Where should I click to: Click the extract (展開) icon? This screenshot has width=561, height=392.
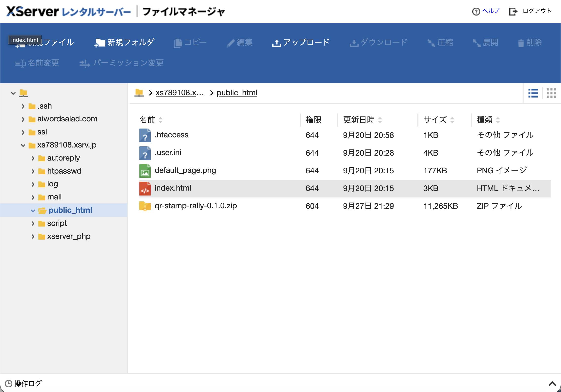(477, 43)
